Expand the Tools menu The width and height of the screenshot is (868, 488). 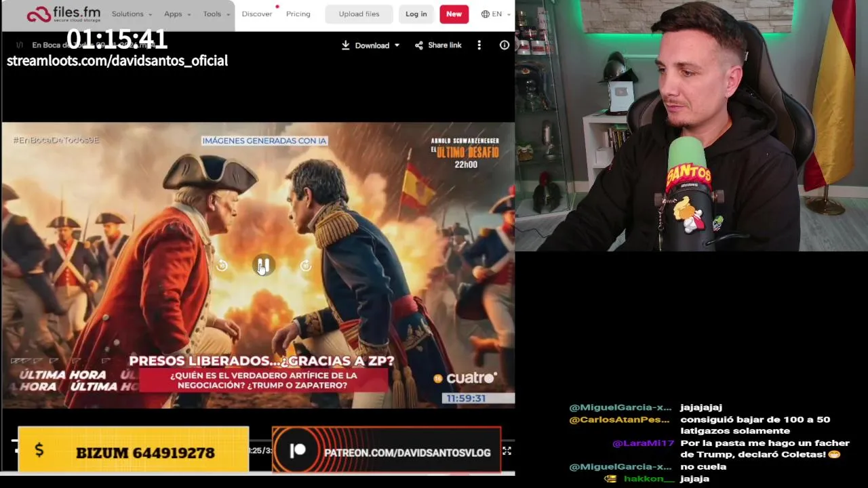(x=216, y=14)
